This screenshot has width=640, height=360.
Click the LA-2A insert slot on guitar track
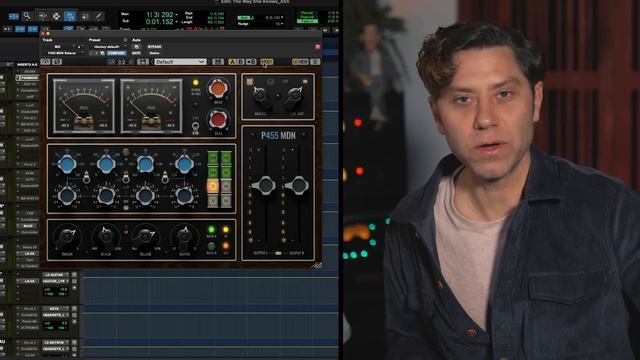tap(29, 281)
